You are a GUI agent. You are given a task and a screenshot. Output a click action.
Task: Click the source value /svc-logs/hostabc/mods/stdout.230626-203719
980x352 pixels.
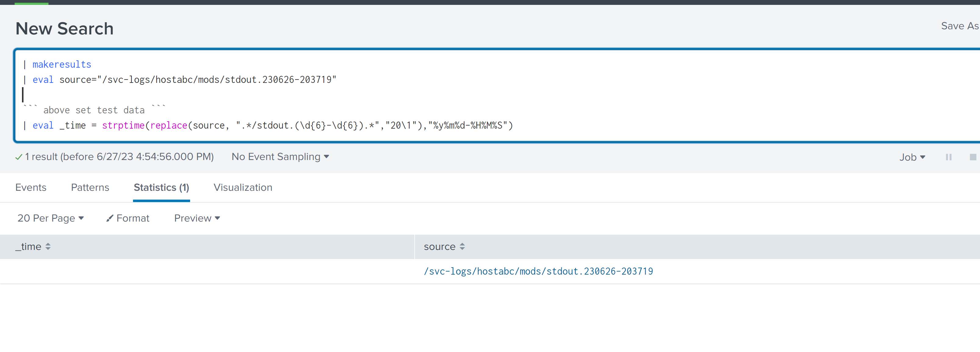point(538,271)
